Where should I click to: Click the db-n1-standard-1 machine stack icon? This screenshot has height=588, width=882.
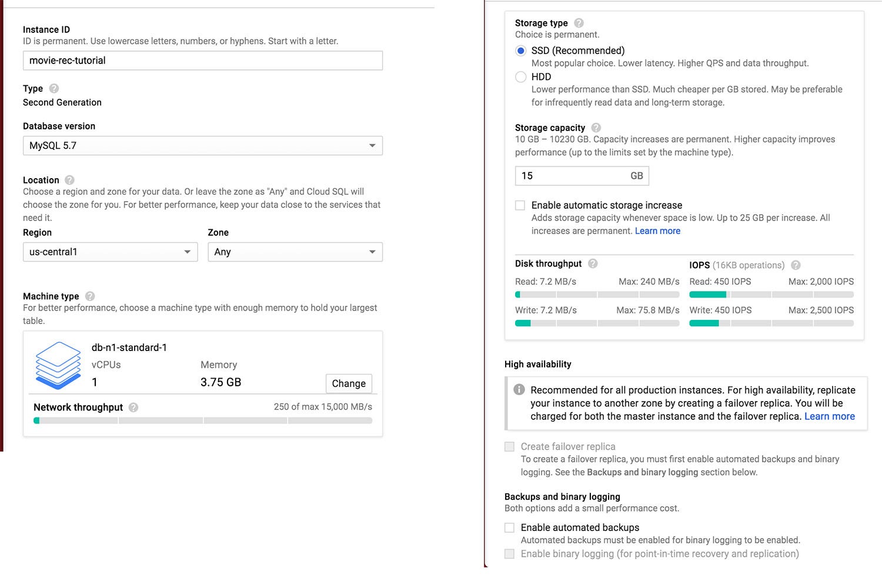[58, 365]
